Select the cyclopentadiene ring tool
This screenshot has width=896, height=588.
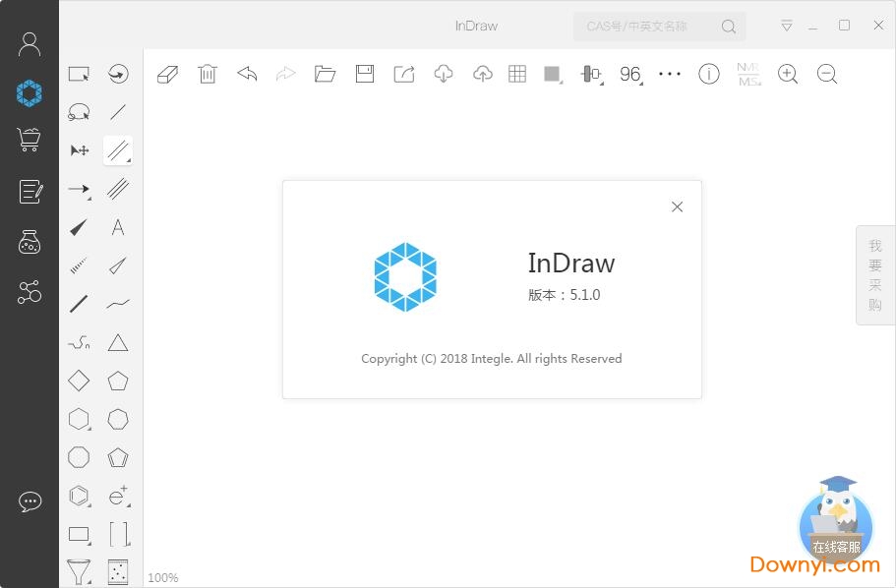click(118, 457)
